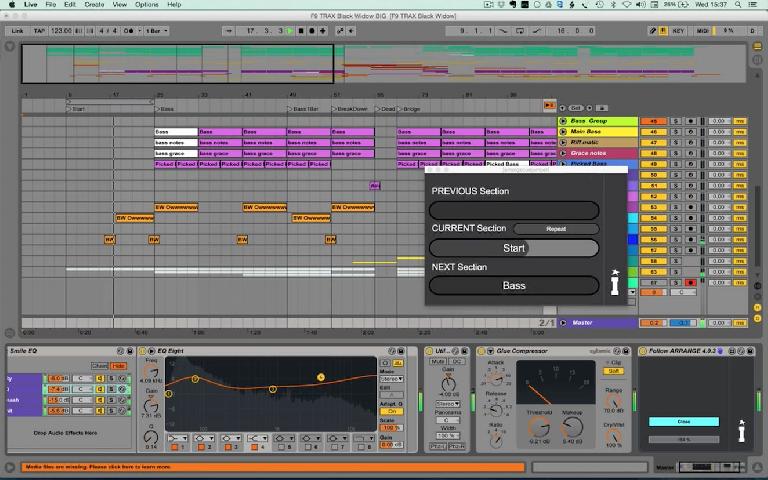Toggle the Loop switch in the control bar
Screen dimensions: 768x480
point(520,30)
